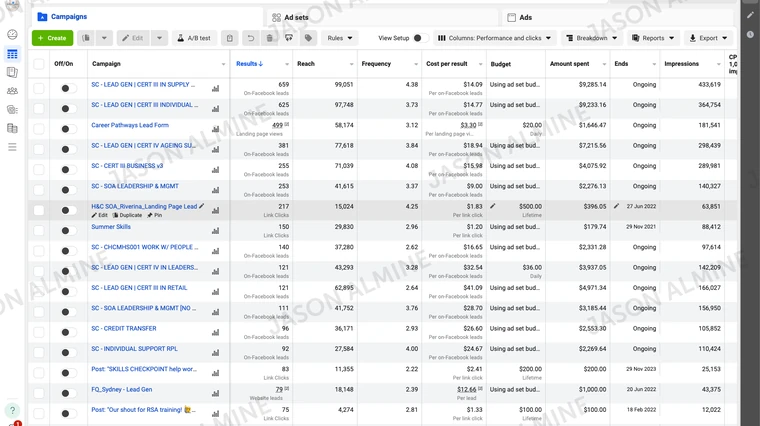Viewport: 760px width, 426px height.
Task: Open the Post: "SKILLS CHECKPOINT help wor... campaign
Action: 144,369
